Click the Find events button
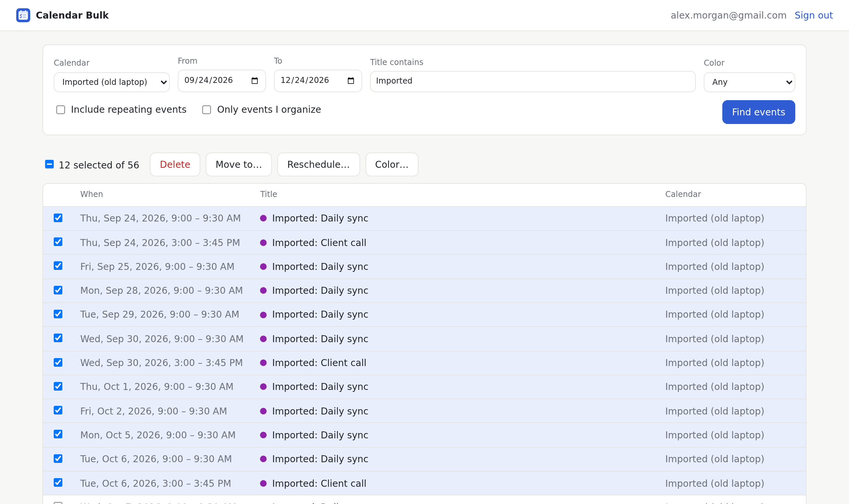The image size is (849, 504). tap(758, 112)
